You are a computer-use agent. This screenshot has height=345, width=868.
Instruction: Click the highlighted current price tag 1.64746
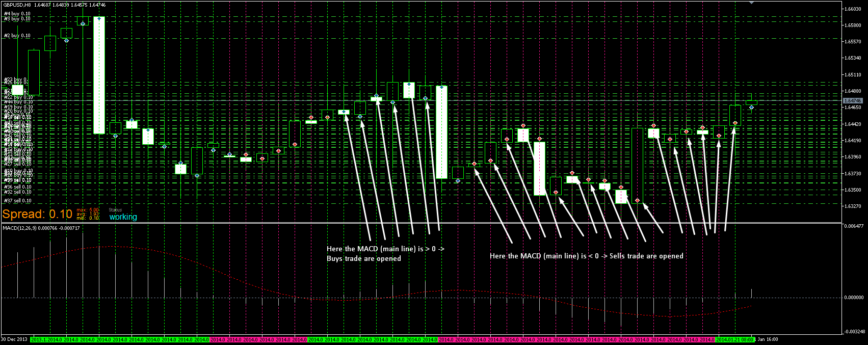(x=852, y=101)
